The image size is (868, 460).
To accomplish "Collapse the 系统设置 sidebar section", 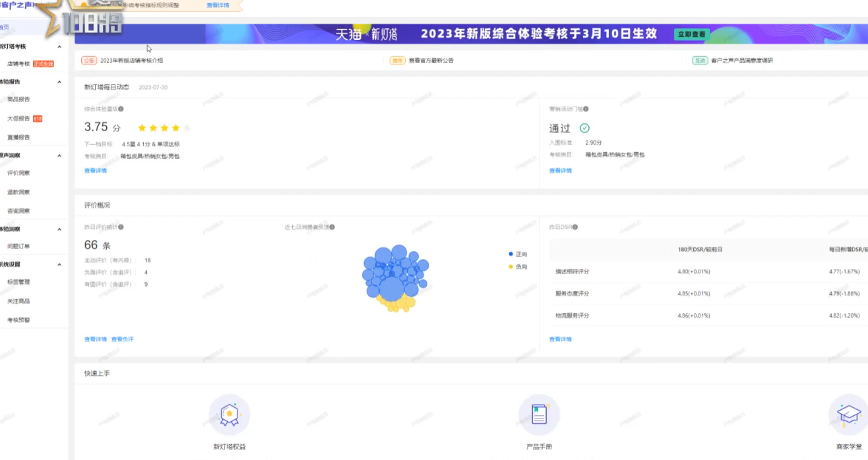I will pos(59,264).
